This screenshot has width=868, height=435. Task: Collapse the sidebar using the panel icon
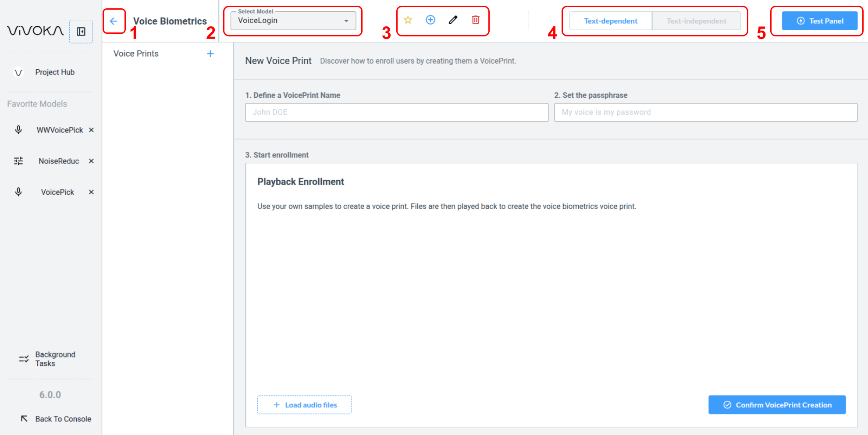coord(81,32)
